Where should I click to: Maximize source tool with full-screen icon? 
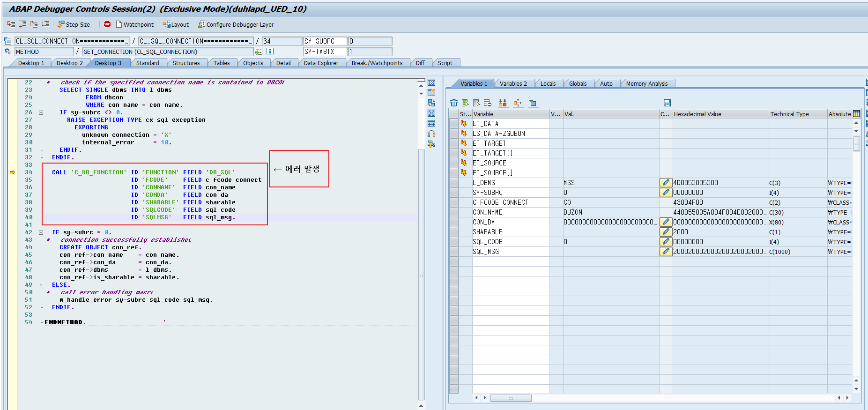tap(431, 113)
